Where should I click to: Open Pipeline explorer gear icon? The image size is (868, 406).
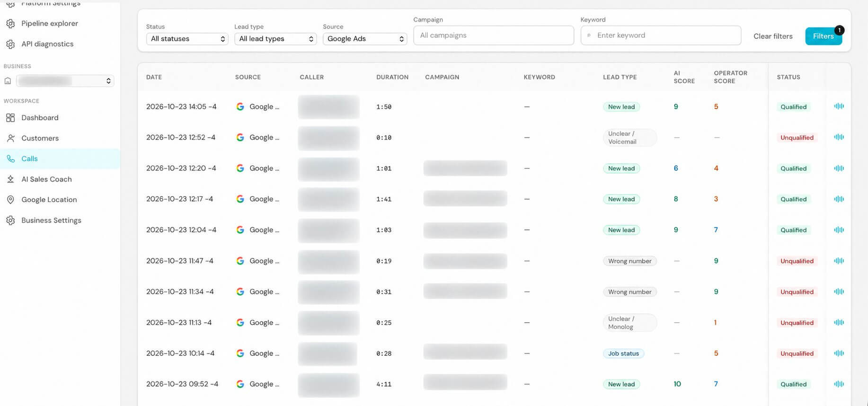click(10, 23)
